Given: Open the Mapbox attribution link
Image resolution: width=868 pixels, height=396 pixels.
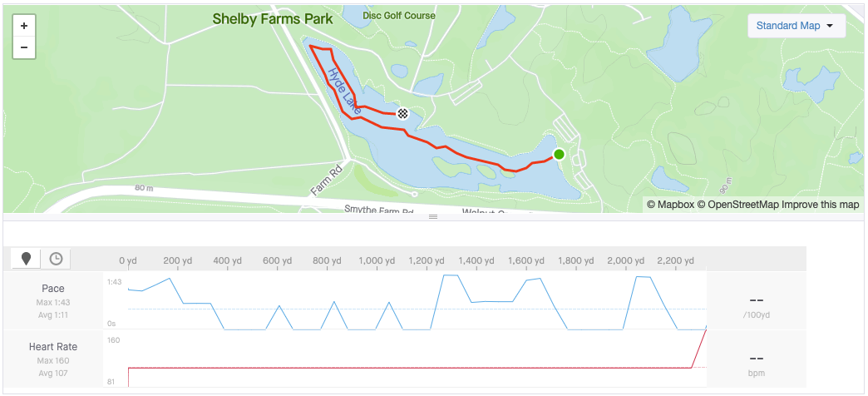Looking at the screenshot, I should (671, 205).
